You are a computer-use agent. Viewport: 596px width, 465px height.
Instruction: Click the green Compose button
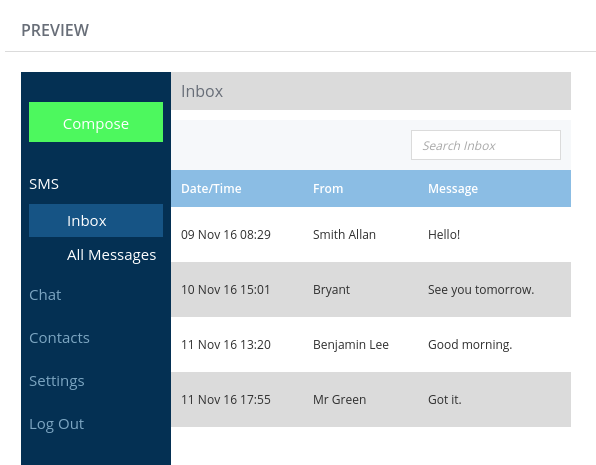(96, 122)
